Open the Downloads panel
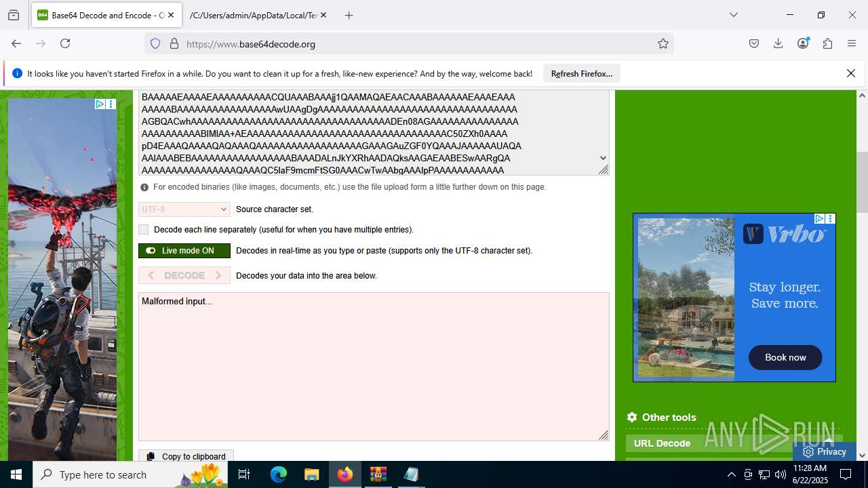This screenshot has height=488, width=868. [x=778, y=43]
